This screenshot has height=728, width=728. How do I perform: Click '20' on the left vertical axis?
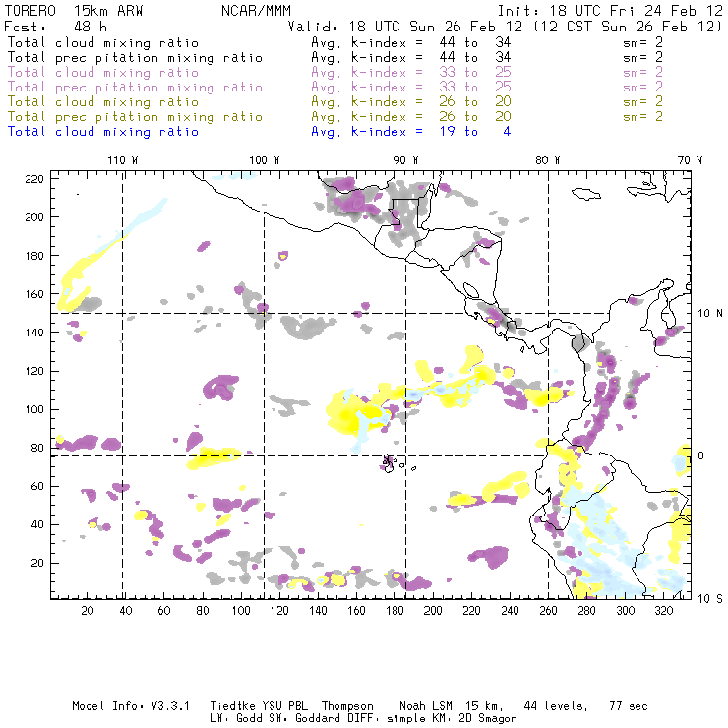tap(38, 563)
